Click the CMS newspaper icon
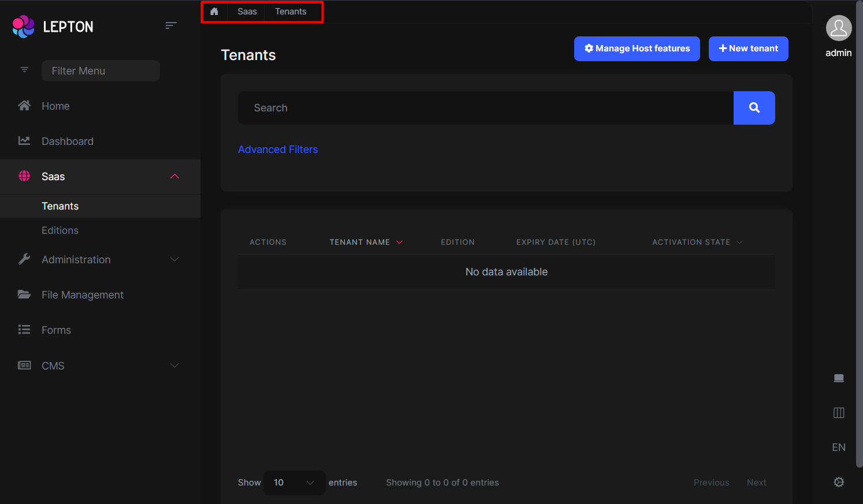This screenshot has height=504, width=863. point(24,365)
